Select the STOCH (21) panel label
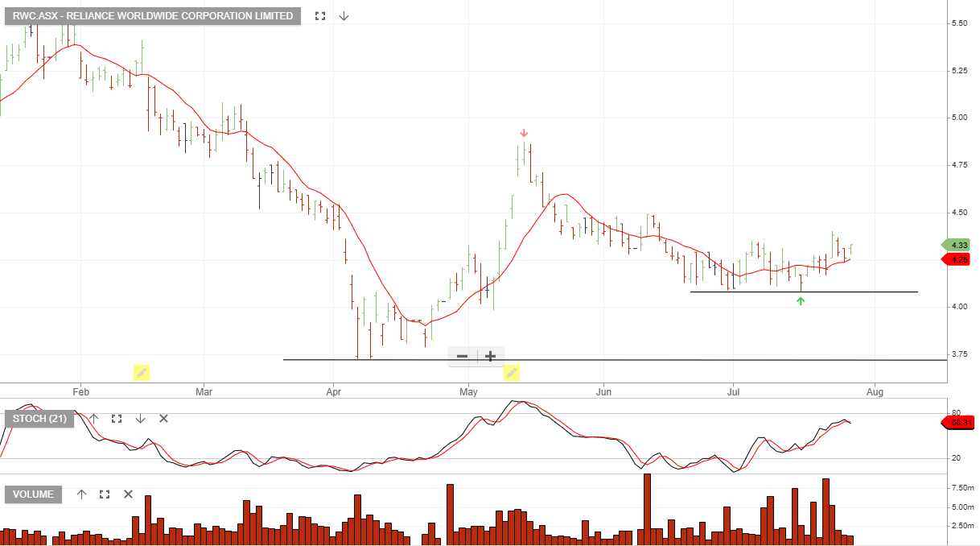Image resolution: width=980 pixels, height=546 pixels. click(39, 419)
